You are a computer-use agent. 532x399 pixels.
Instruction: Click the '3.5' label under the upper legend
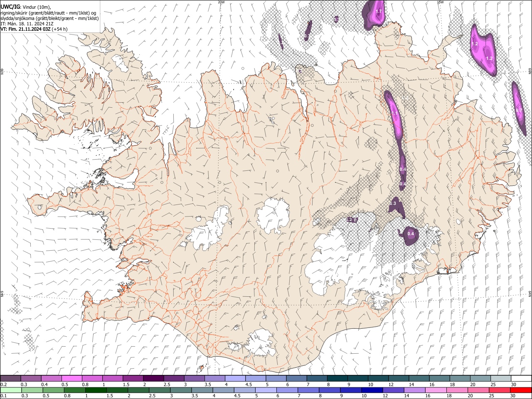(x=208, y=384)
